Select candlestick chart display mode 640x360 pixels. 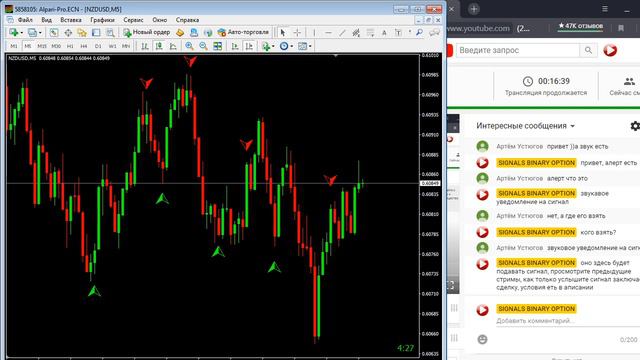point(159,46)
